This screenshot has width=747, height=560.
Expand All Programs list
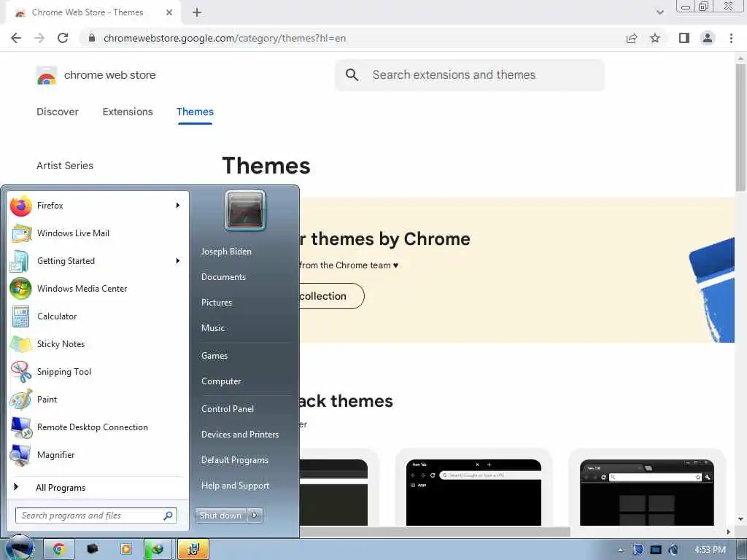(98, 488)
